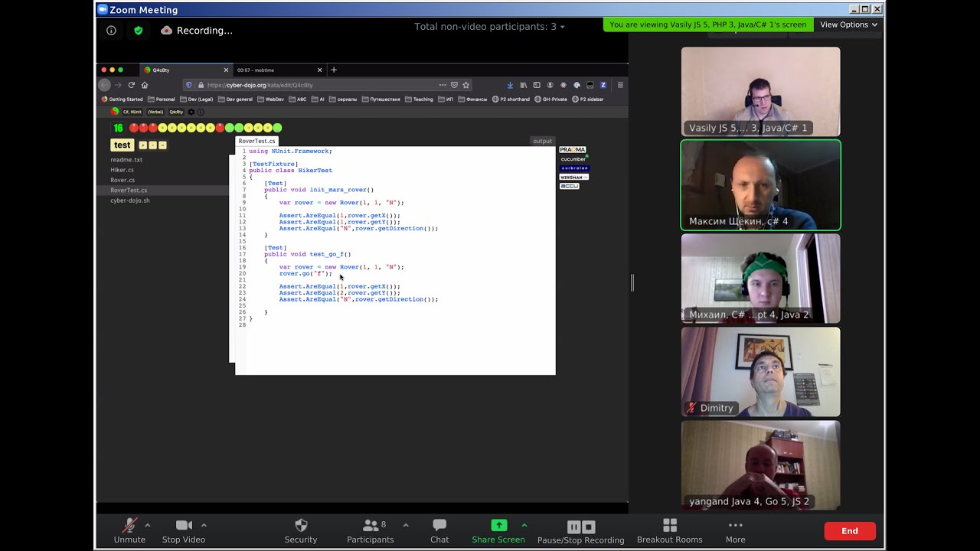Open the browser Downloads arrow
980x551 pixels.
tap(510, 85)
